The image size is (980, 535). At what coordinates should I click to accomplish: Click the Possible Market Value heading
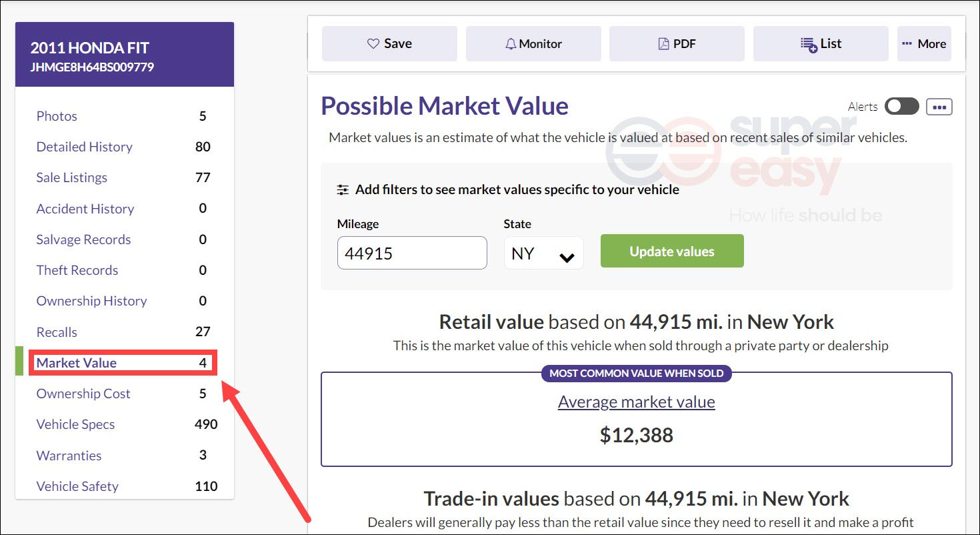pyautogui.click(x=445, y=106)
